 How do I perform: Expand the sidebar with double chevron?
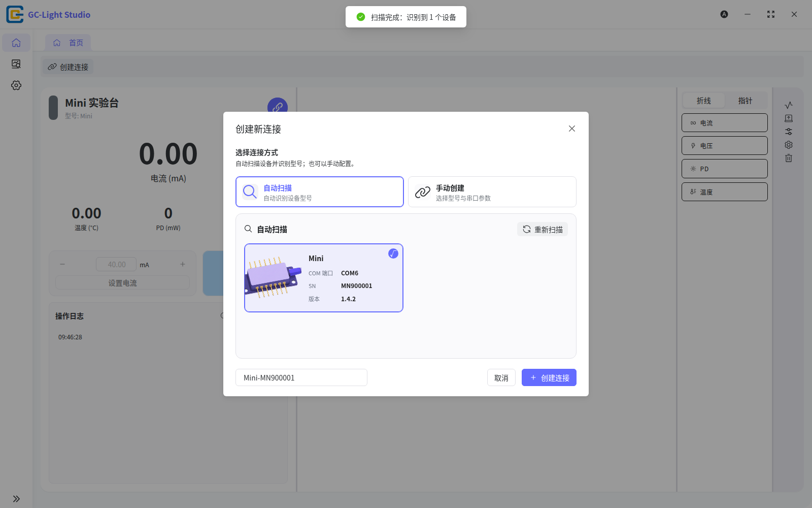tap(16, 499)
